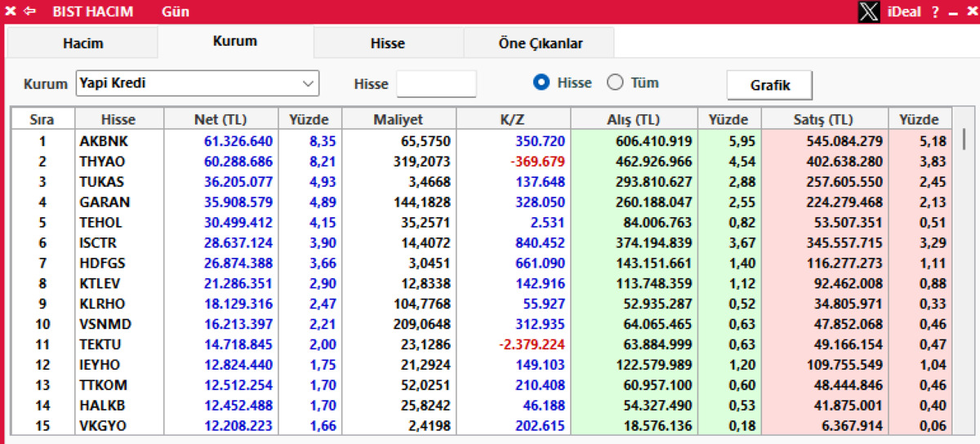
Task: Select the THYAO stock row
Action: tap(482, 162)
